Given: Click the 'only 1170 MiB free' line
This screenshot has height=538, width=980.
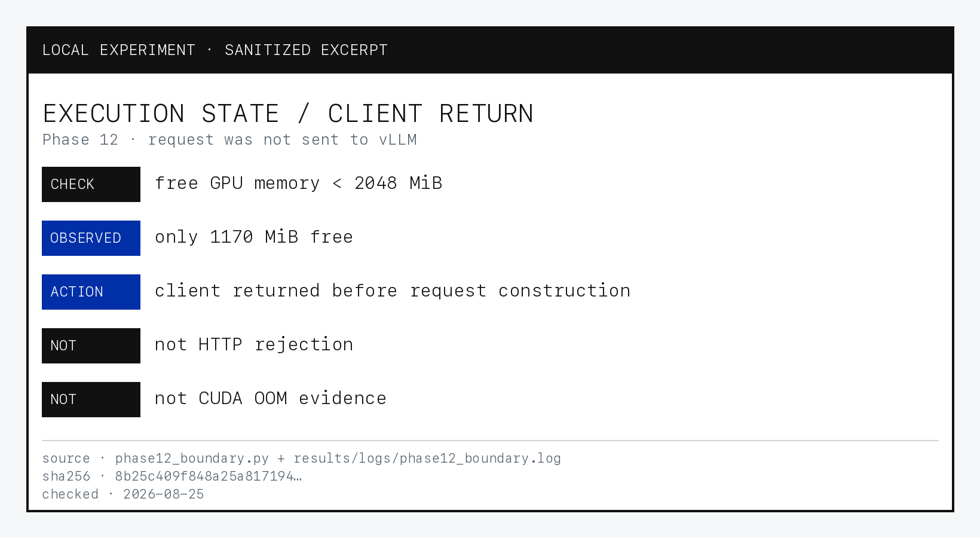Looking at the screenshot, I should [x=254, y=237].
